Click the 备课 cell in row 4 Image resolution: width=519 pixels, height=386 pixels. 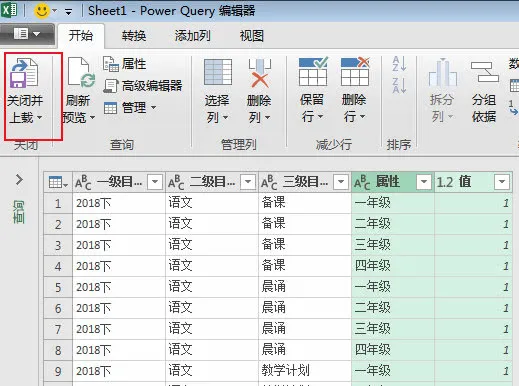(305, 266)
